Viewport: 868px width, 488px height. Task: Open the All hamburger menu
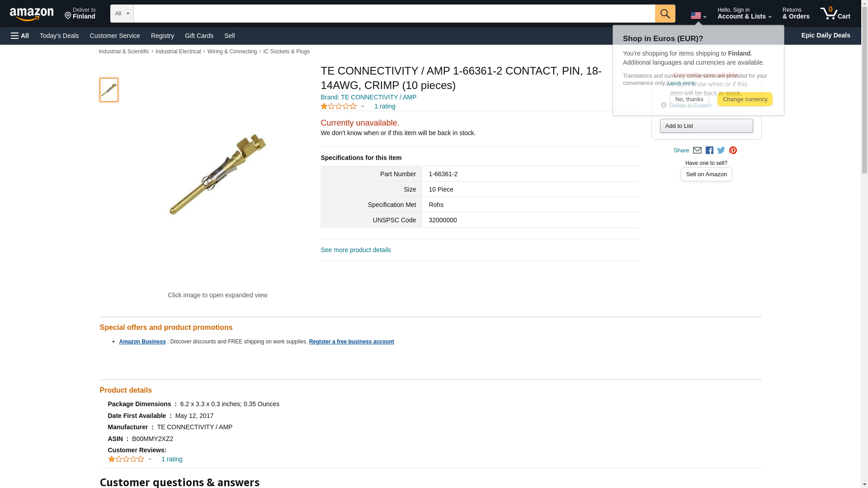coord(20,36)
